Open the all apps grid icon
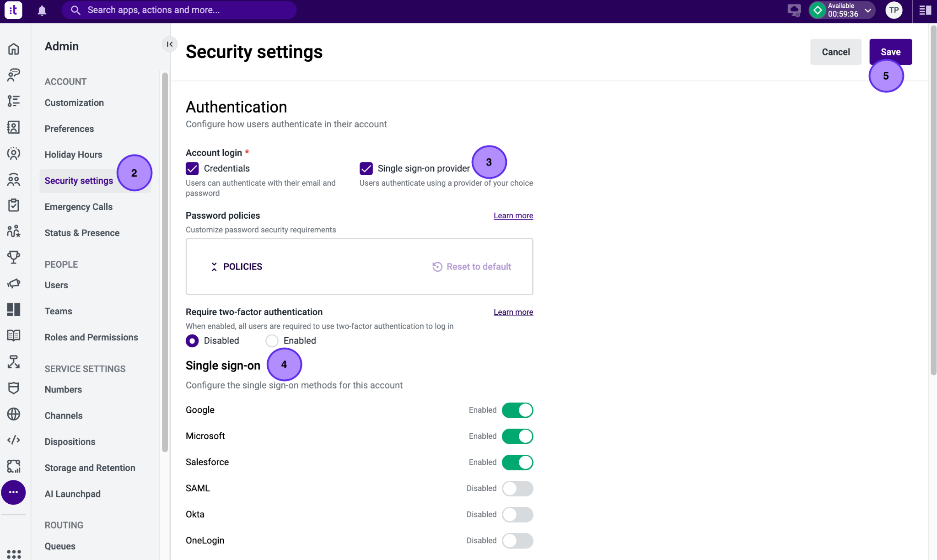 [x=14, y=554]
